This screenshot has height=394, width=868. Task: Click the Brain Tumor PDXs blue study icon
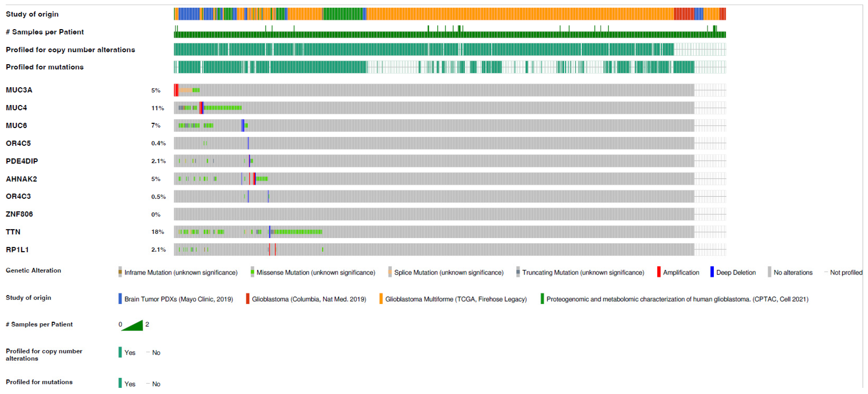120,299
